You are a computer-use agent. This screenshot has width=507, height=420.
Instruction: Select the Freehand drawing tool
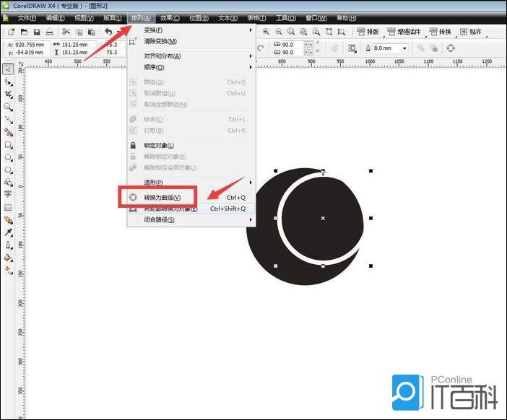point(8,120)
